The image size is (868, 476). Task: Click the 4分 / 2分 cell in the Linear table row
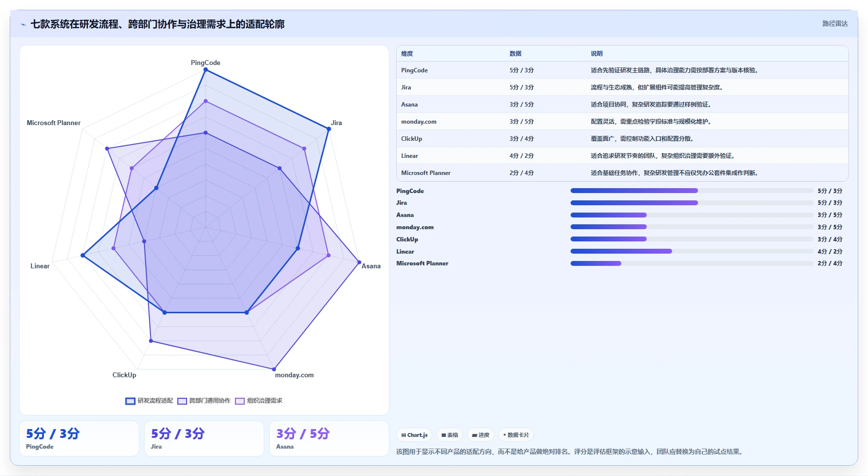(522, 156)
